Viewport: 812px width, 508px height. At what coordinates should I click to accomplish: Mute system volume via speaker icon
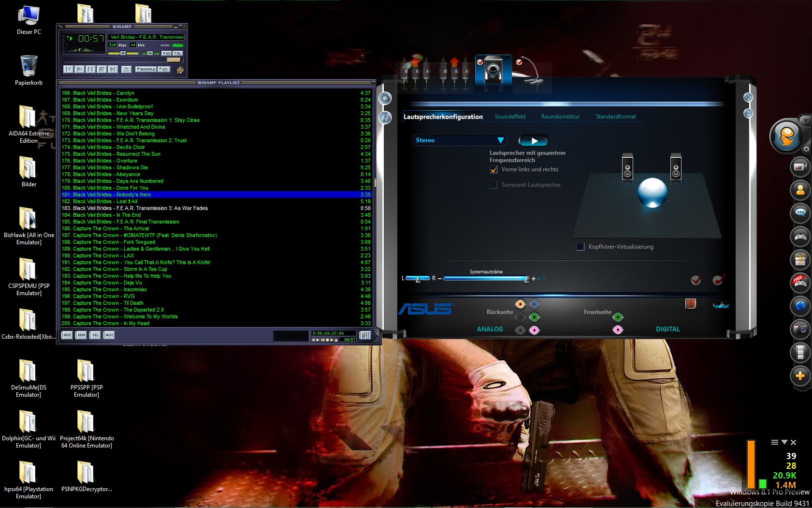tap(541, 279)
